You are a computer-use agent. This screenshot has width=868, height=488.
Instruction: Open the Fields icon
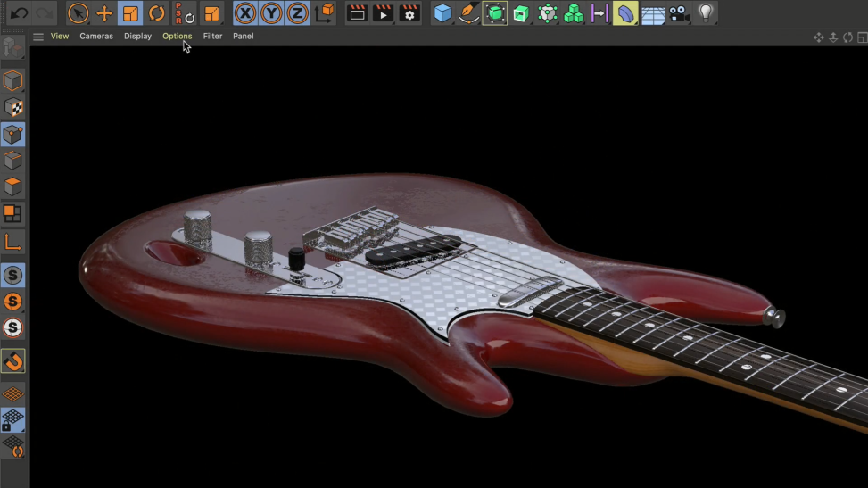599,13
